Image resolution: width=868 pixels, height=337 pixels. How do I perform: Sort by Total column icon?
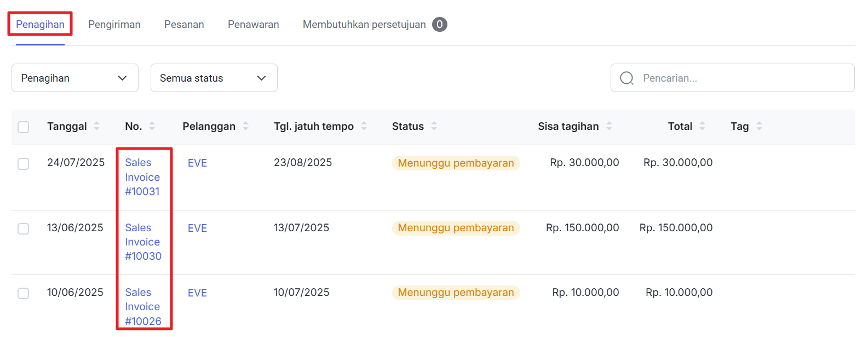[x=703, y=126]
